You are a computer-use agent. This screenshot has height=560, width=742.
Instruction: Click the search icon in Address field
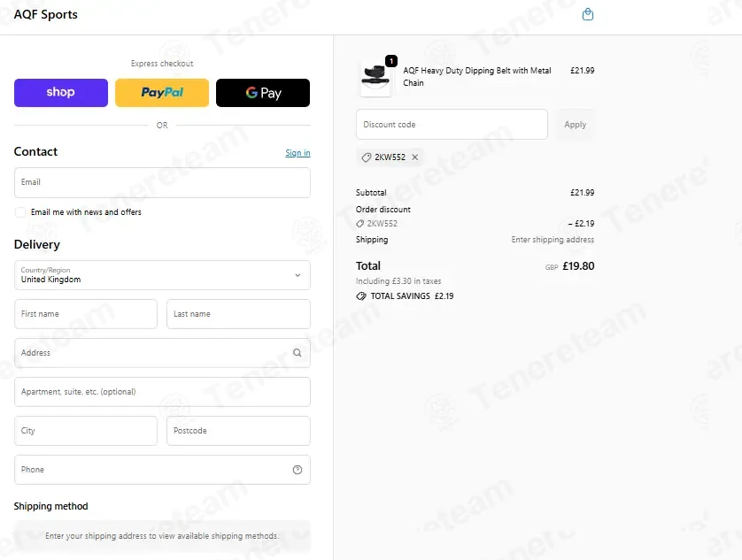coord(298,353)
